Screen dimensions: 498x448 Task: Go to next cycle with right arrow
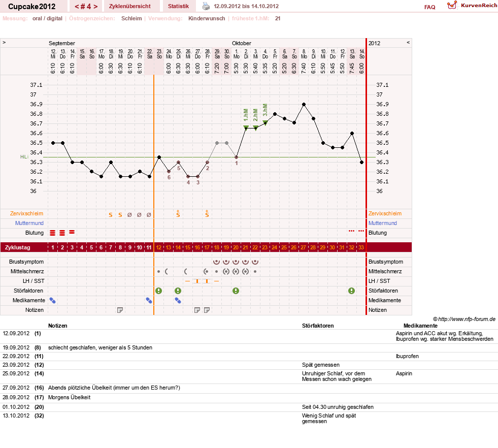point(95,7)
